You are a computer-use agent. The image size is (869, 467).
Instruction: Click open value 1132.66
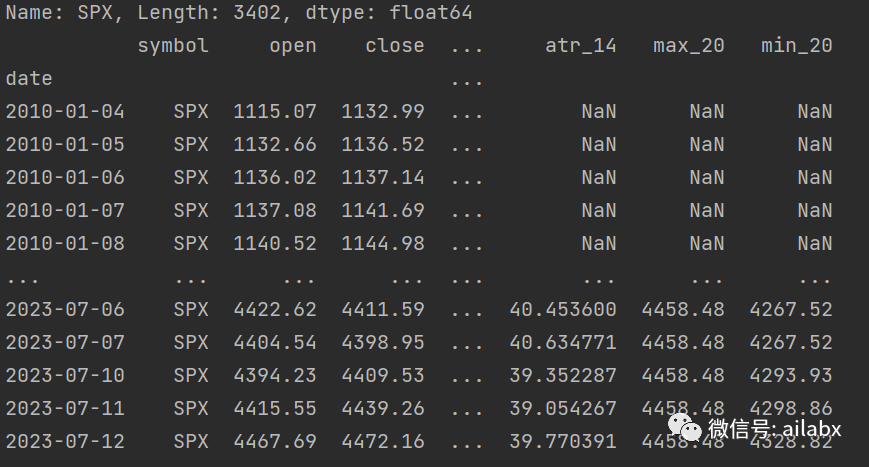tap(275, 145)
